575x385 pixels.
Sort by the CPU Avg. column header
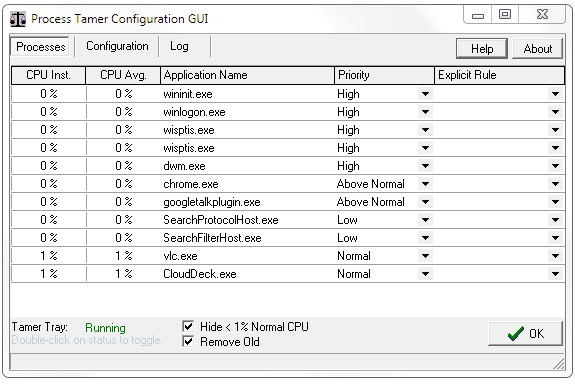pyautogui.click(x=123, y=75)
